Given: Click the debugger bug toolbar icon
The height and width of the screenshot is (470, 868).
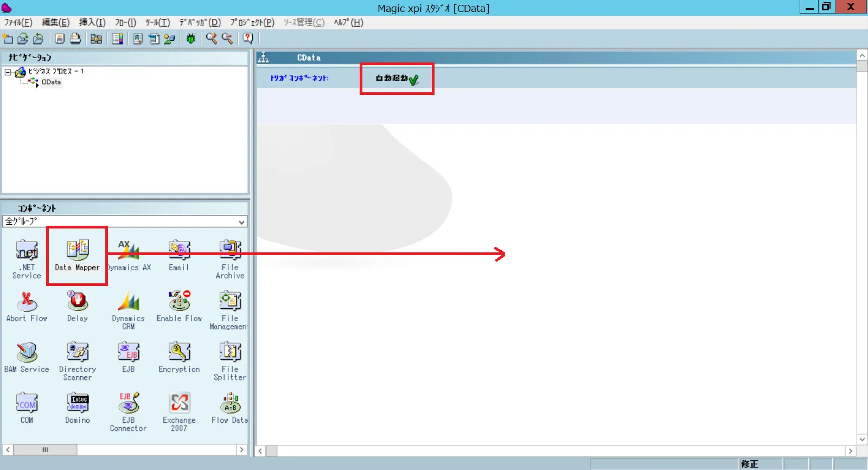Looking at the screenshot, I should [191, 39].
